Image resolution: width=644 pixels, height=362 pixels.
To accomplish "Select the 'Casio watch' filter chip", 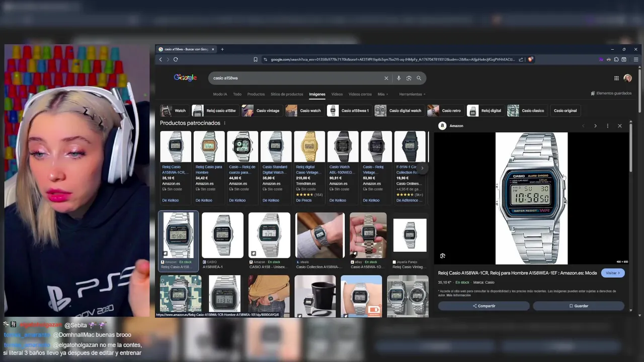I will coord(304,111).
